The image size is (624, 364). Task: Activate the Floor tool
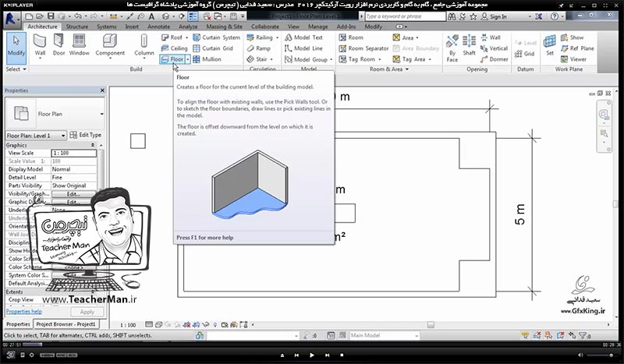[x=172, y=59]
